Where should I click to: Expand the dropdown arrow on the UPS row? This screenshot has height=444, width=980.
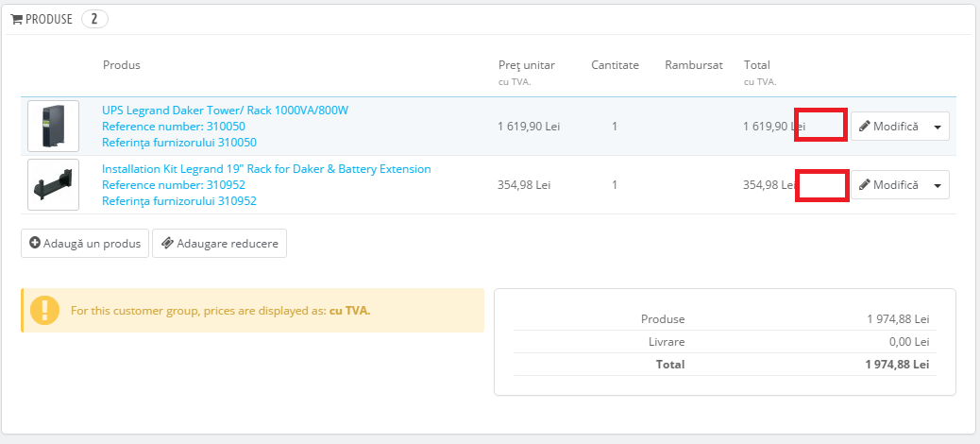click(937, 127)
